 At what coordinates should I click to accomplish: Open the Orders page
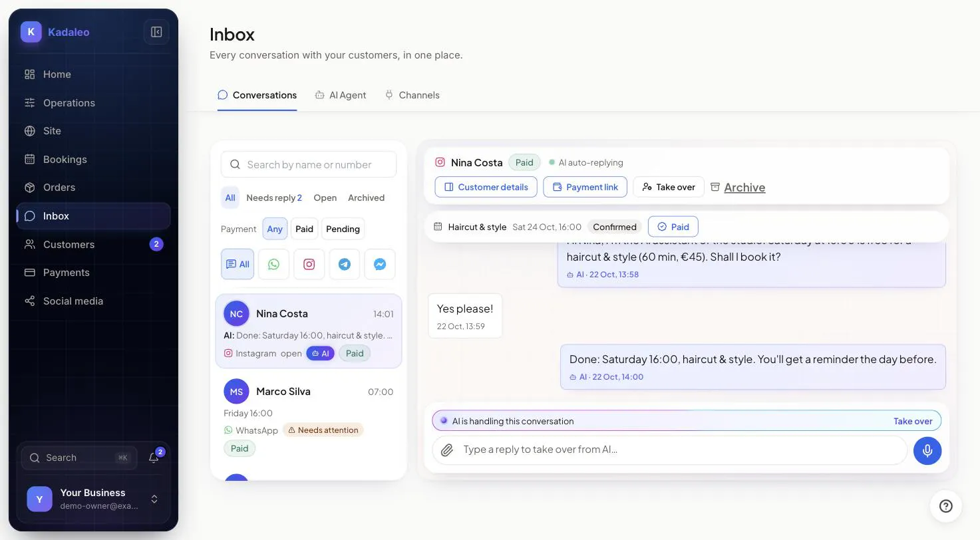(x=93, y=188)
